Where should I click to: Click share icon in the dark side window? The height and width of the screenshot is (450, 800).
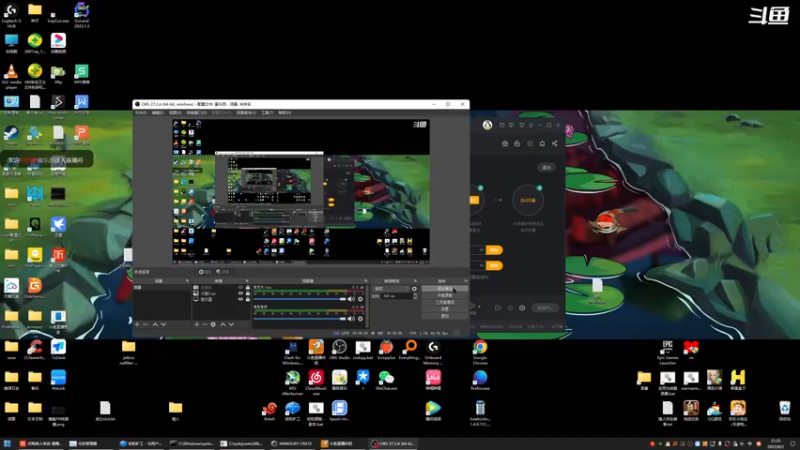coord(555,143)
